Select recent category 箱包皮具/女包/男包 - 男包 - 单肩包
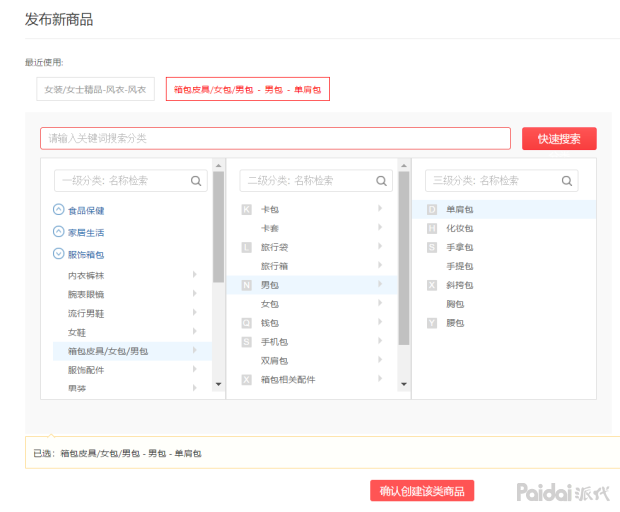Image resolution: width=620 pixels, height=512 pixels. 248,90
